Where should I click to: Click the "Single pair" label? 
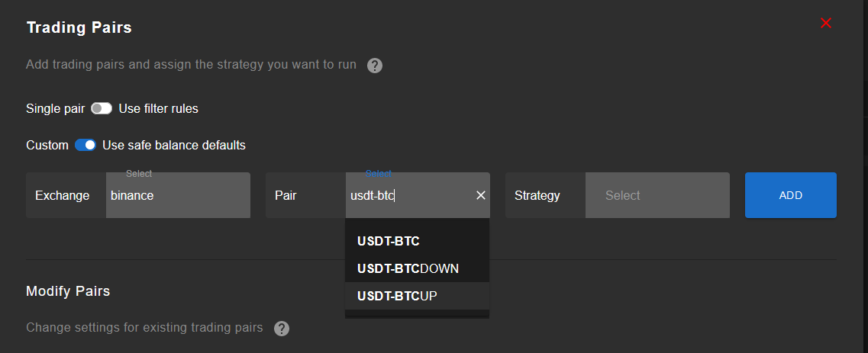tap(55, 109)
